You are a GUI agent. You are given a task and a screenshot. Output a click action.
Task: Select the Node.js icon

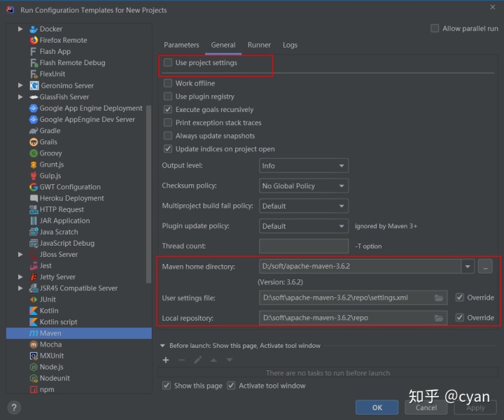pyautogui.click(x=34, y=367)
